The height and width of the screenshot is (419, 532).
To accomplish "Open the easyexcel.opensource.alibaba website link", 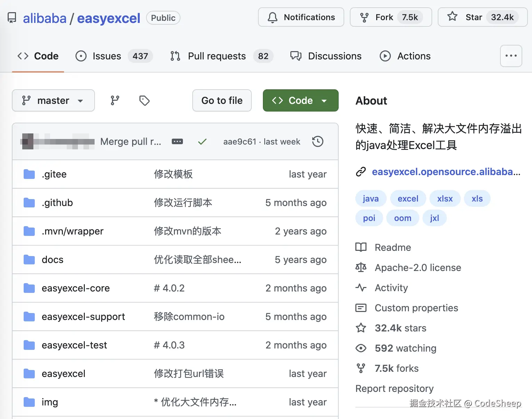I will [x=446, y=172].
